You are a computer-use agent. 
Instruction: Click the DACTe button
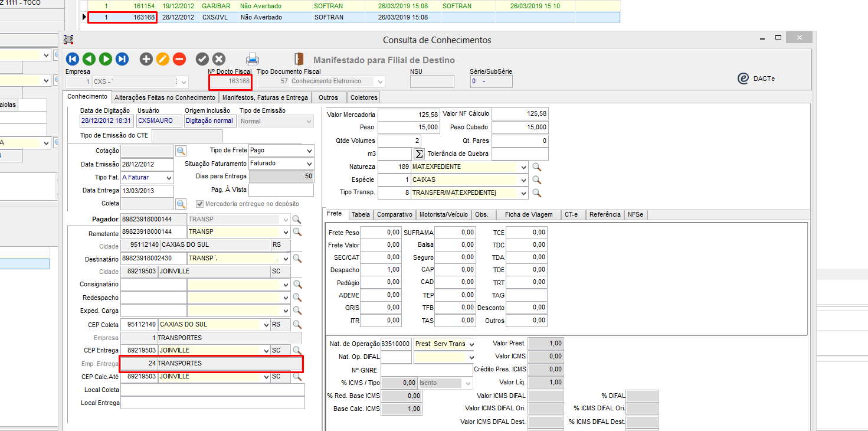(x=756, y=79)
